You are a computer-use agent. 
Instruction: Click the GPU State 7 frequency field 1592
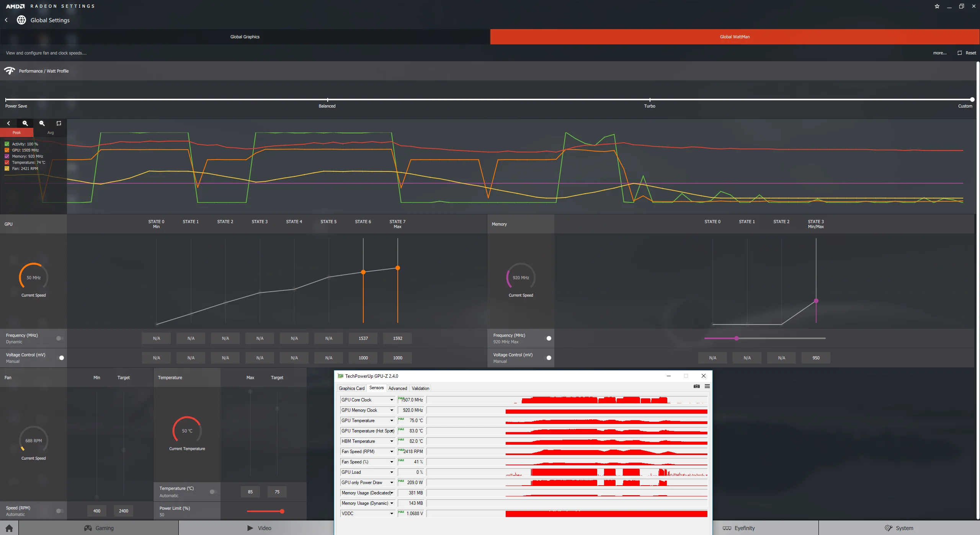(x=398, y=338)
